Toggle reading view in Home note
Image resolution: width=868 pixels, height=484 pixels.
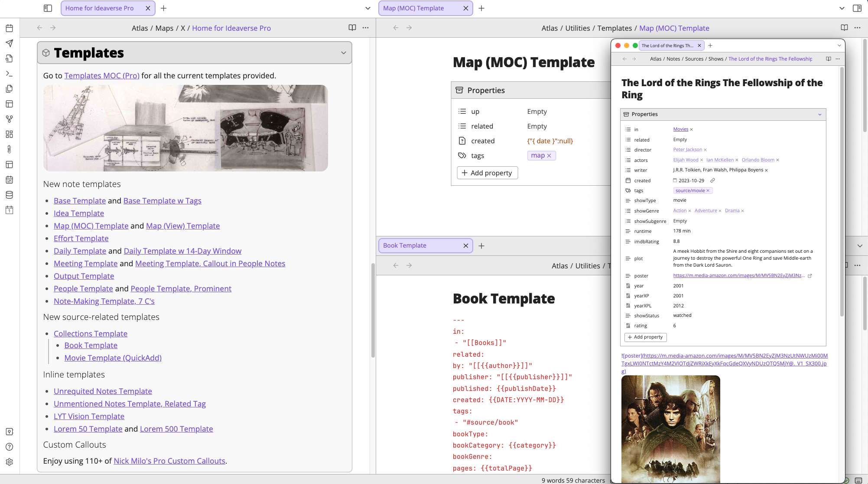pyautogui.click(x=352, y=28)
